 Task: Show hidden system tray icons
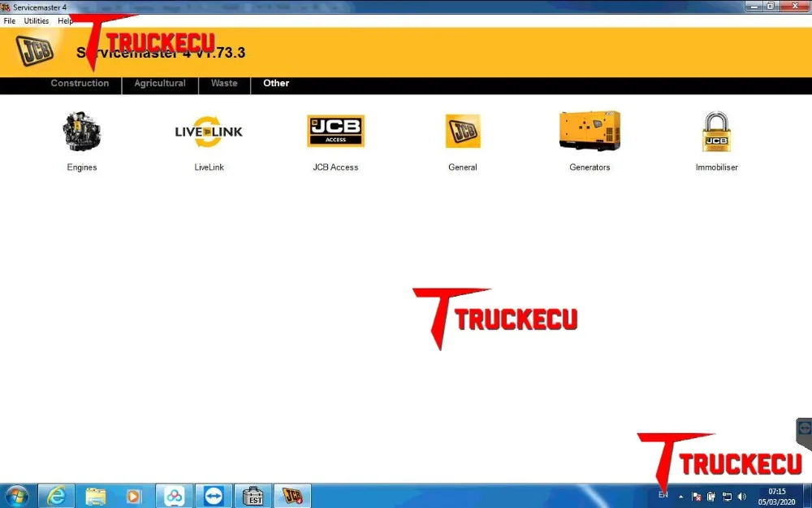[x=681, y=497]
